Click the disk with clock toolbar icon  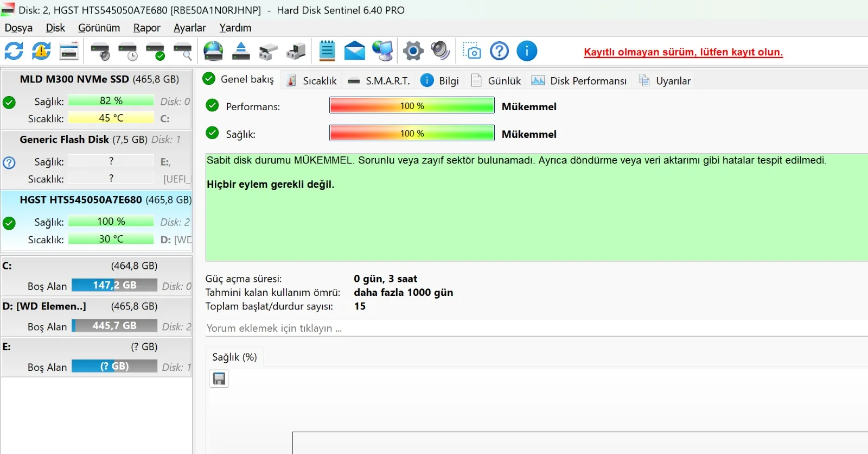point(128,51)
